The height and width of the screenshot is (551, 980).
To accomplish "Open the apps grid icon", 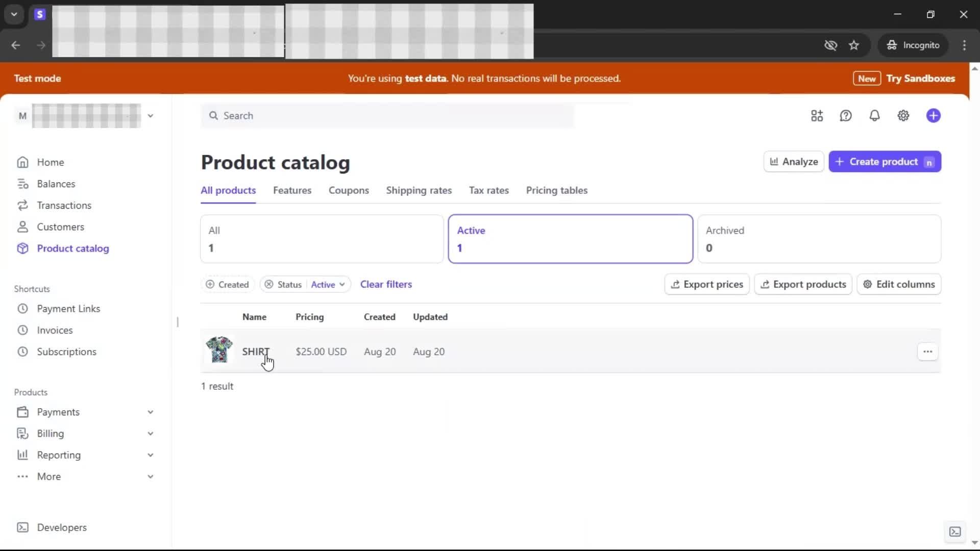I will coord(817,116).
